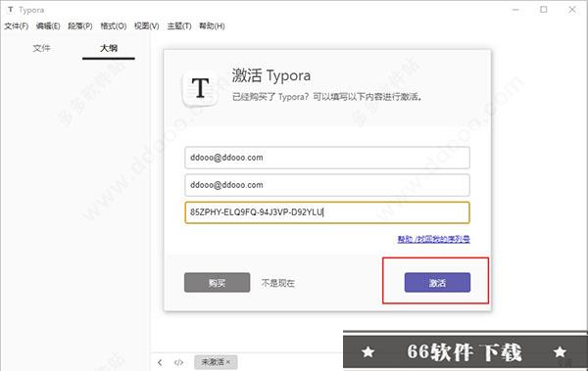
Task: Select the 大纲 sidebar tab
Action: pyautogui.click(x=109, y=48)
